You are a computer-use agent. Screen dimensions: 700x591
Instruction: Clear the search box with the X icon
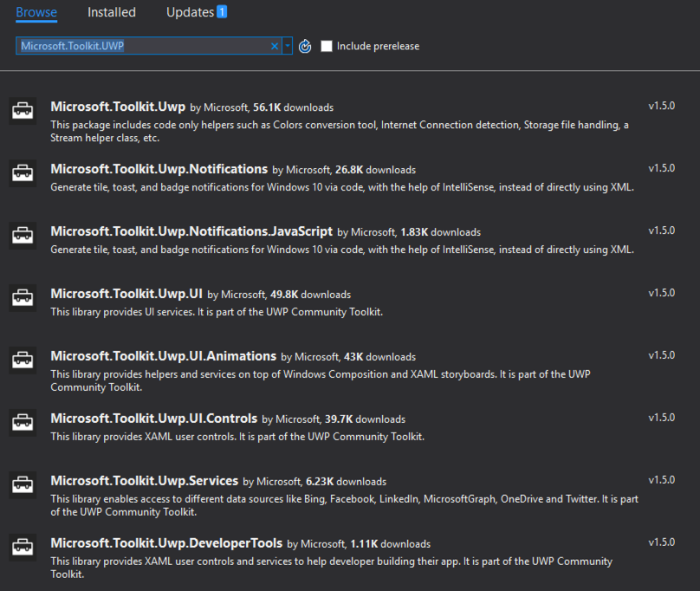[275, 46]
